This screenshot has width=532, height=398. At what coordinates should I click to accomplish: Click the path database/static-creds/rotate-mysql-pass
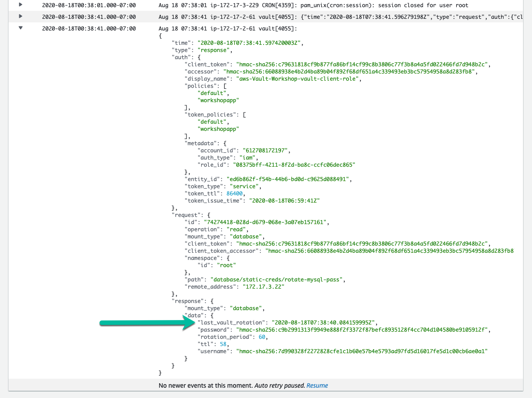click(x=276, y=280)
